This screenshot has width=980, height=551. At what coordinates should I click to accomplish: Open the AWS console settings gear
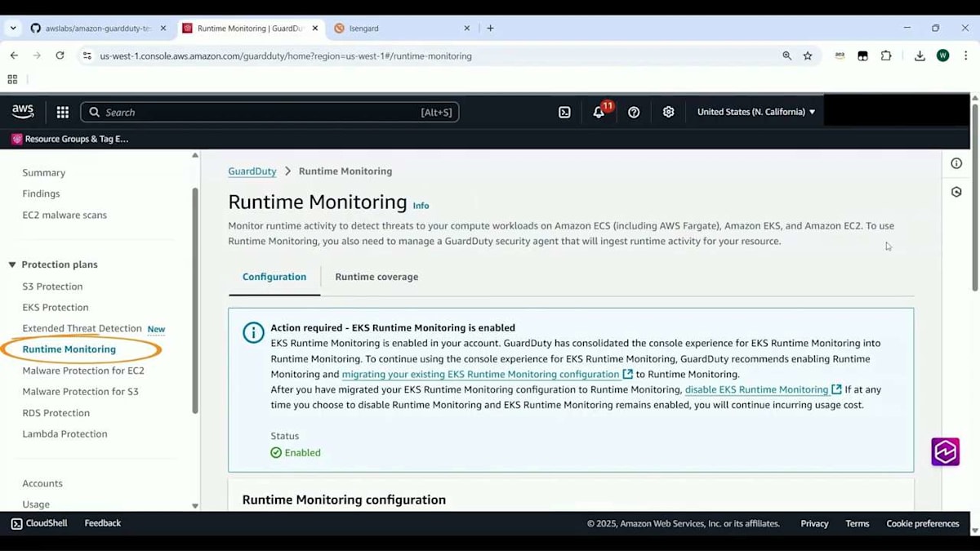pos(669,113)
